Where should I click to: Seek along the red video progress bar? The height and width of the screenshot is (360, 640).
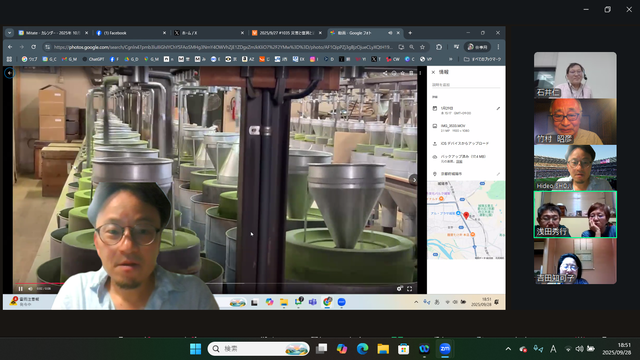click(x=40, y=283)
